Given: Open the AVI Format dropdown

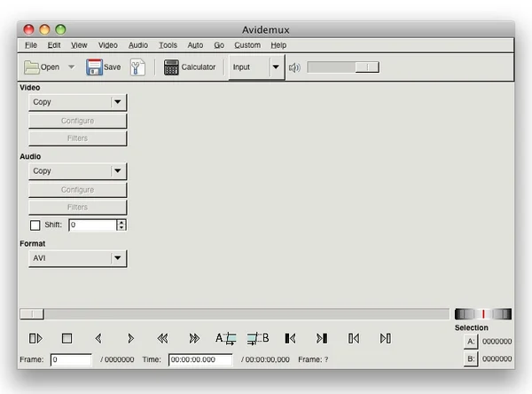Looking at the screenshot, I should click(x=78, y=258).
